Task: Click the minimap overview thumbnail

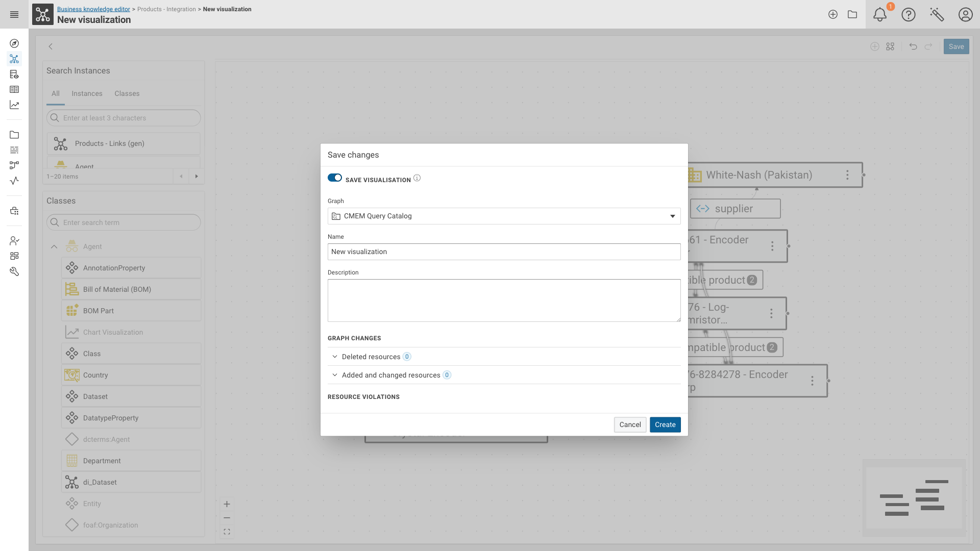Action: [914, 498]
